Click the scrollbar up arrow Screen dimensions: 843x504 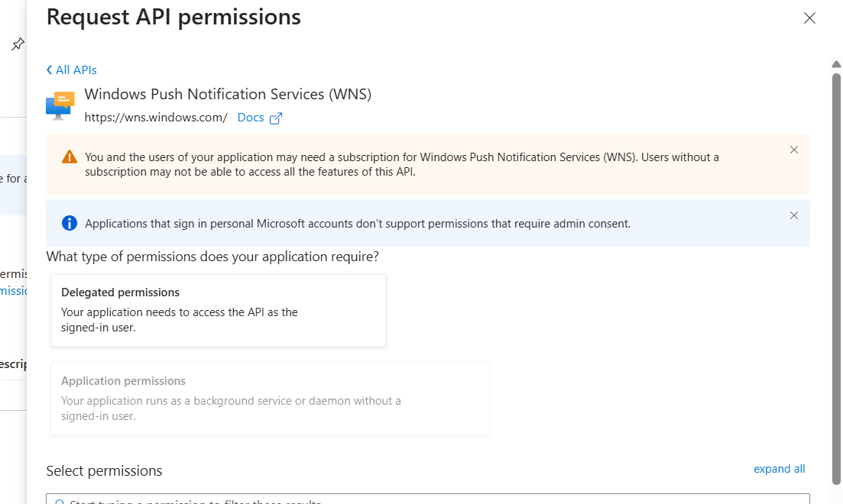click(836, 64)
